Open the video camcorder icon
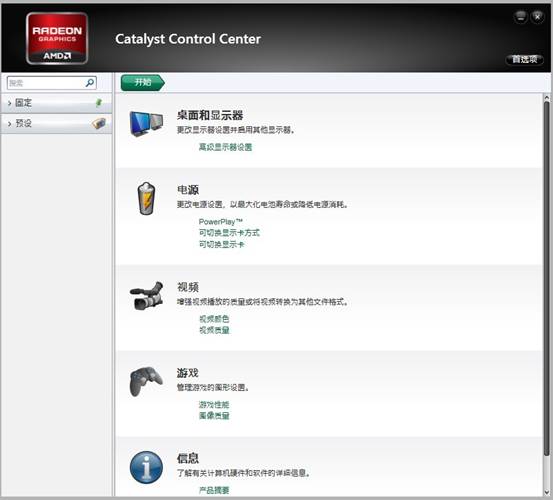The width and height of the screenshot is (553, 500). click(146, 295)
